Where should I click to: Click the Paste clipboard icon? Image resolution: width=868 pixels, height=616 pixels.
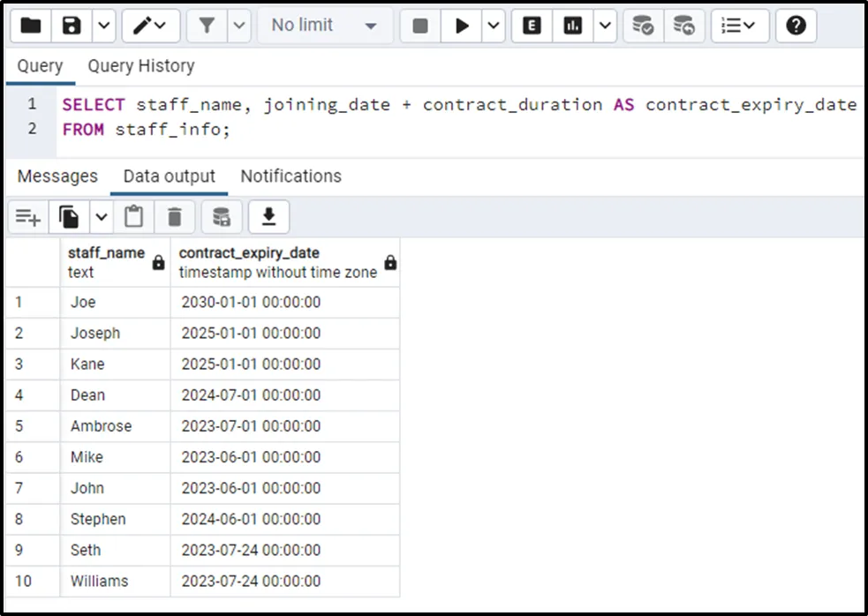pos(133,216)
